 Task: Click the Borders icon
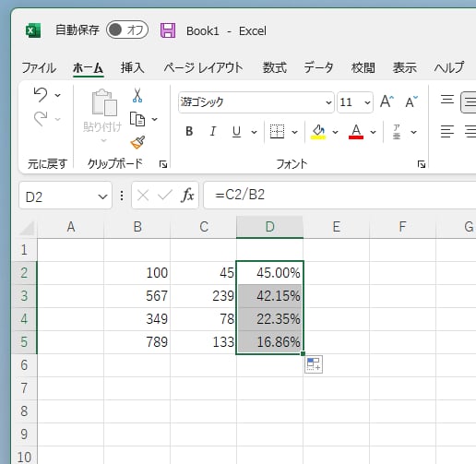pyautogui.click(x=277, y=132)
